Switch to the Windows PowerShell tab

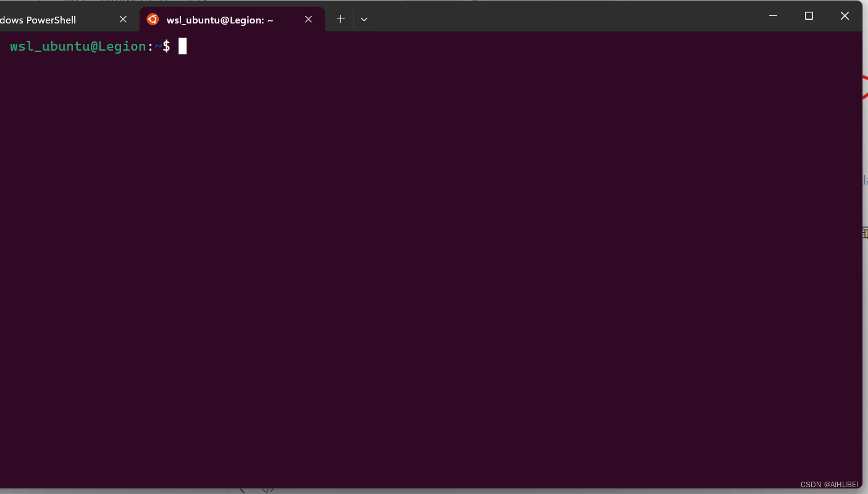(x=67, y=20)
